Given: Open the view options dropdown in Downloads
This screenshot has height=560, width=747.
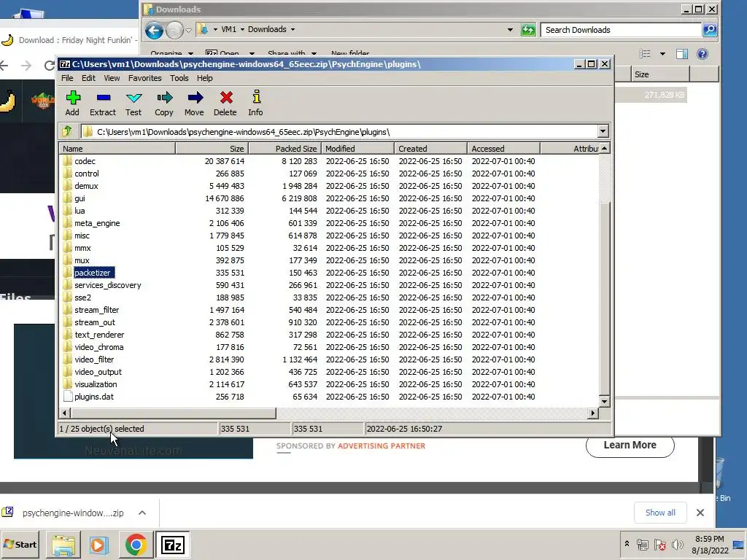Looking at the screenshot, I should click(x=662, y=54).
